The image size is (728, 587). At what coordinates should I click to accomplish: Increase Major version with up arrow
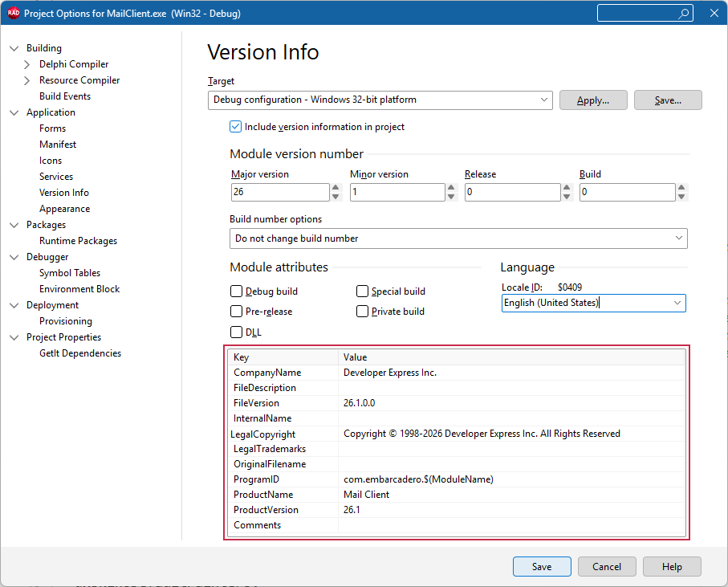pos(336,188)
